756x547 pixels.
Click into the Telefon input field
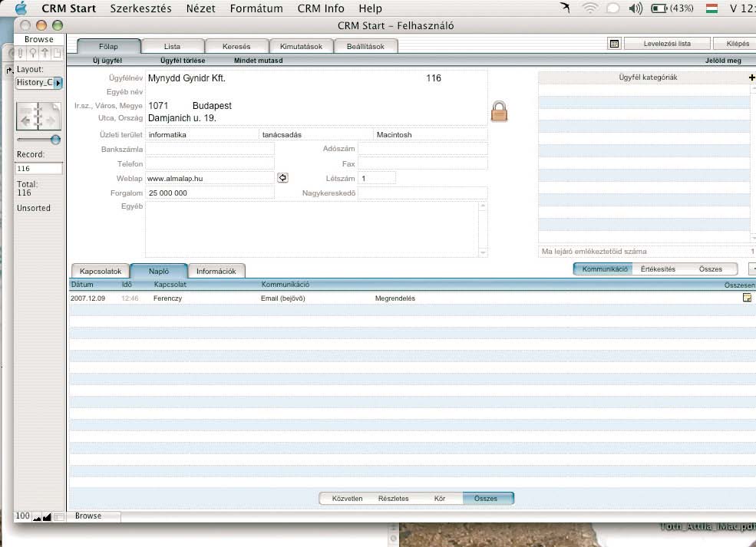(210, 164)
